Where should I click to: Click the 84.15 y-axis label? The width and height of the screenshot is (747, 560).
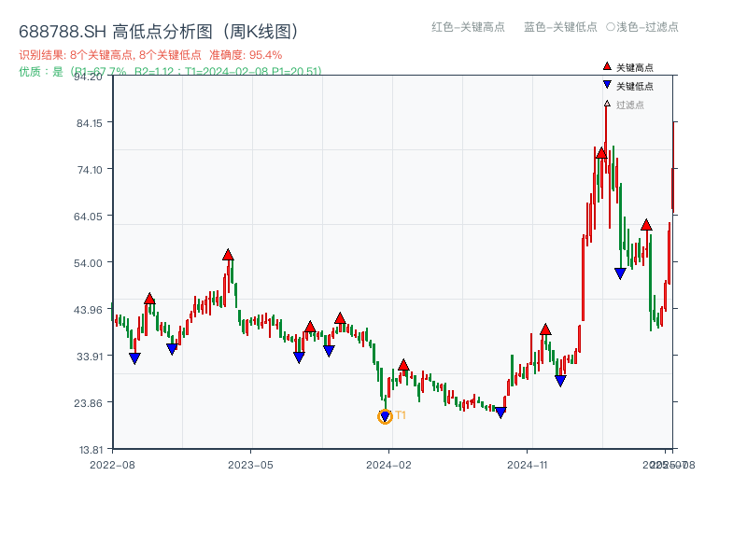(x=90, y=123)
